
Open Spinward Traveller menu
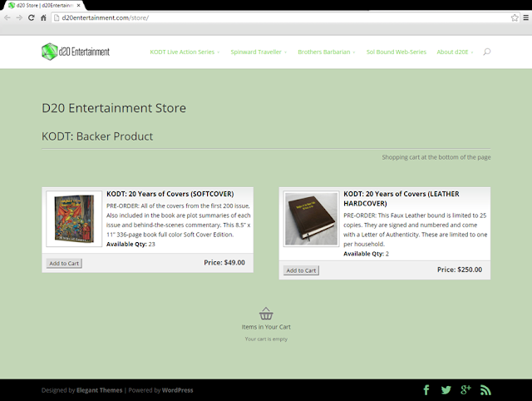pyautogui.click(x=256, y=52)
